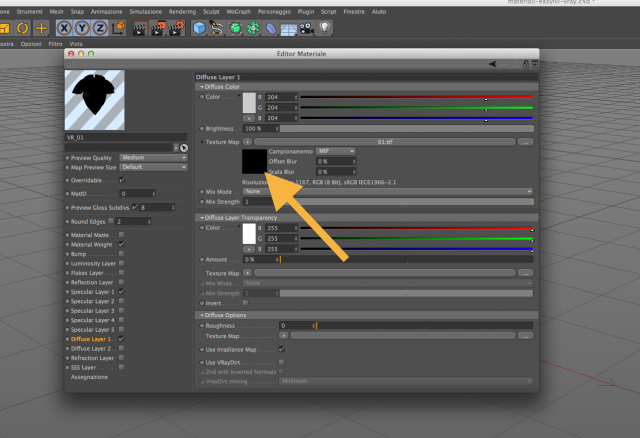Click the coordinate system cube icon
The width and height of the screenshot is (640, 438).
coord(118,28)
